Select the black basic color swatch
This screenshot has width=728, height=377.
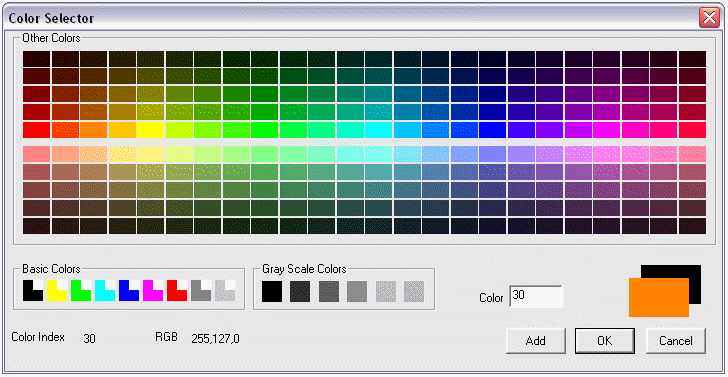pyautogui.click(x=33, y=290)
